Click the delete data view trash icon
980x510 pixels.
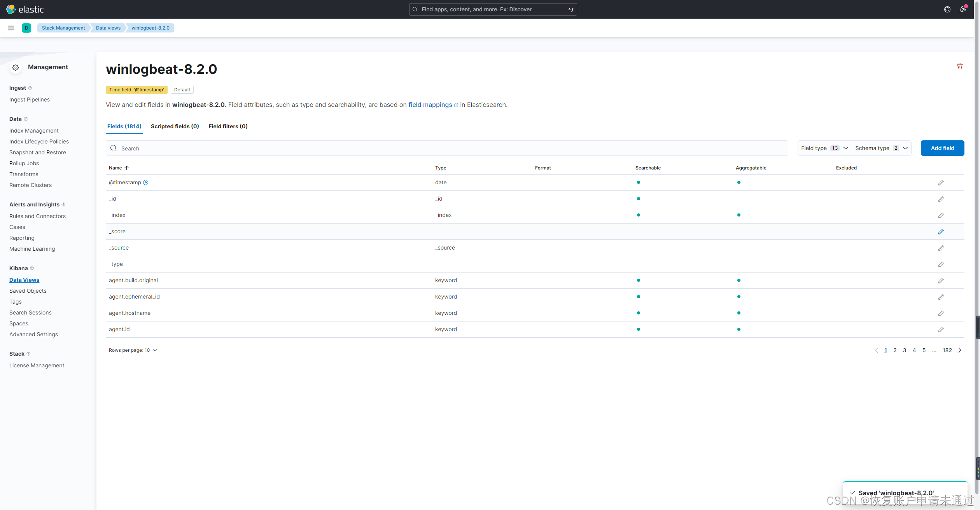[x=959, y=66]
